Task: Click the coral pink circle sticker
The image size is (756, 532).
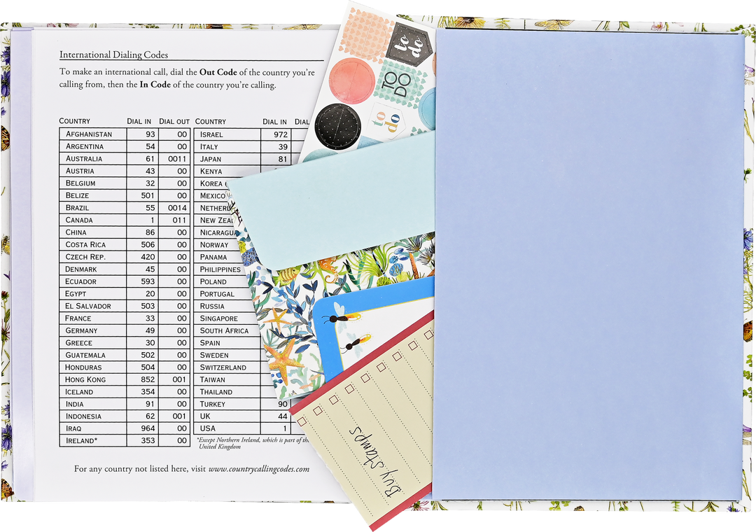Action: click(x=352, y=80)
